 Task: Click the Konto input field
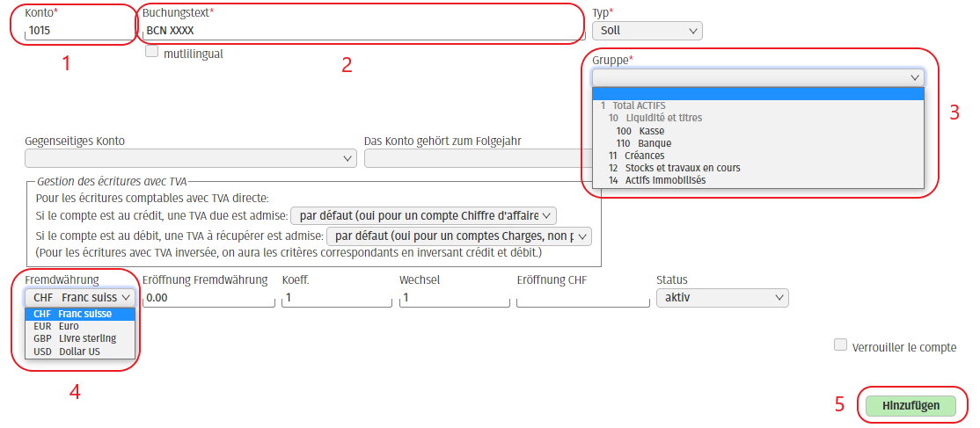pos(77,31)
